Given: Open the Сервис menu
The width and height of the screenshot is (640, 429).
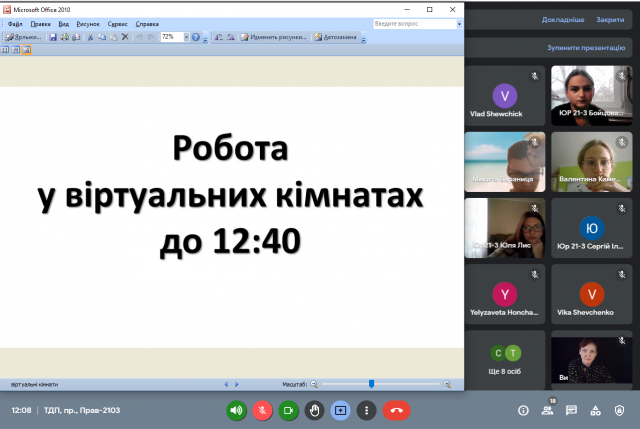Looking at the screenshot, I should click(118, 24).
